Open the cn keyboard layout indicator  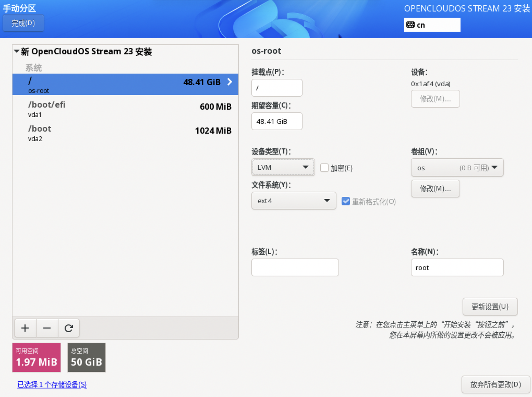[432, 25]
